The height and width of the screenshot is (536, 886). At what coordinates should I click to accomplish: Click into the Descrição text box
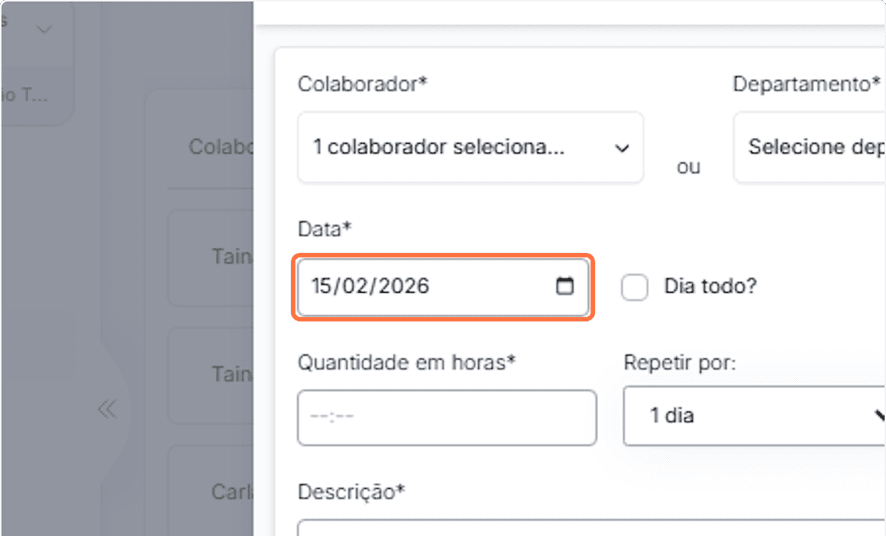coord(590,528)
